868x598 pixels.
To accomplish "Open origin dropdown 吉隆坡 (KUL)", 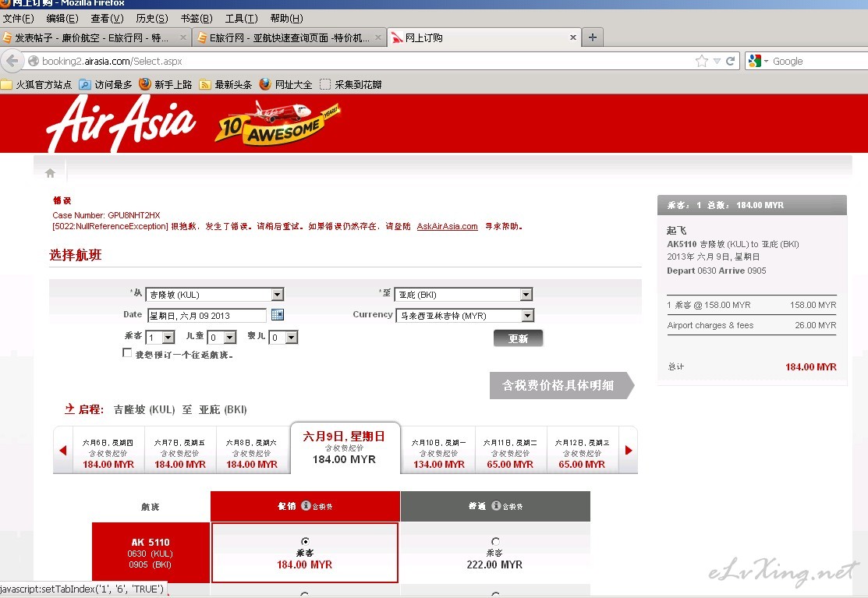I will tap(214, 294).
